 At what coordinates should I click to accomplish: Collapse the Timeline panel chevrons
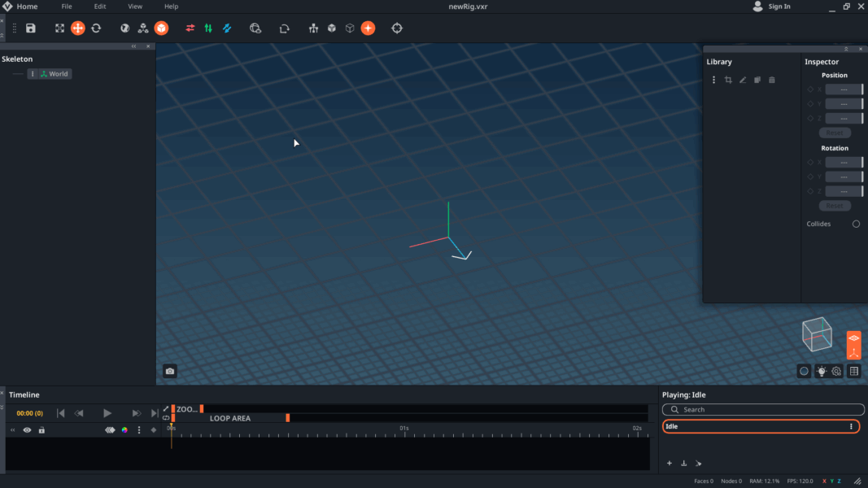click(x=2, y=407)
